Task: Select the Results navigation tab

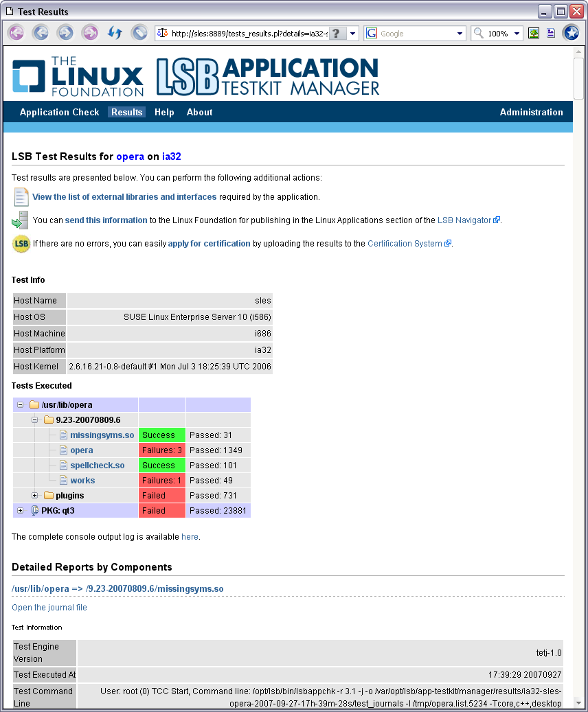Action: click(127, 112)
